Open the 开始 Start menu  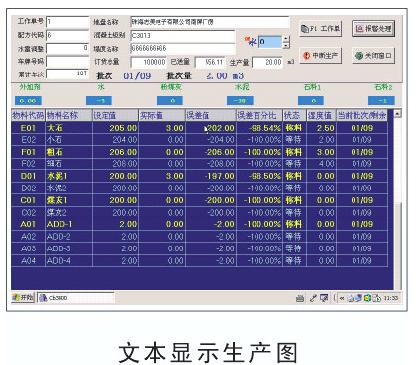point(23,298)
